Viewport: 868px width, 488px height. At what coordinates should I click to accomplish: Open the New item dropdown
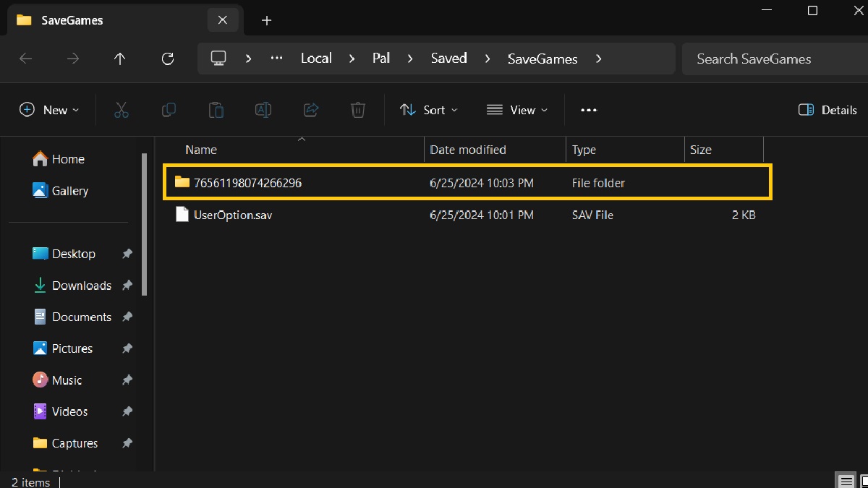tap(49, 110)
